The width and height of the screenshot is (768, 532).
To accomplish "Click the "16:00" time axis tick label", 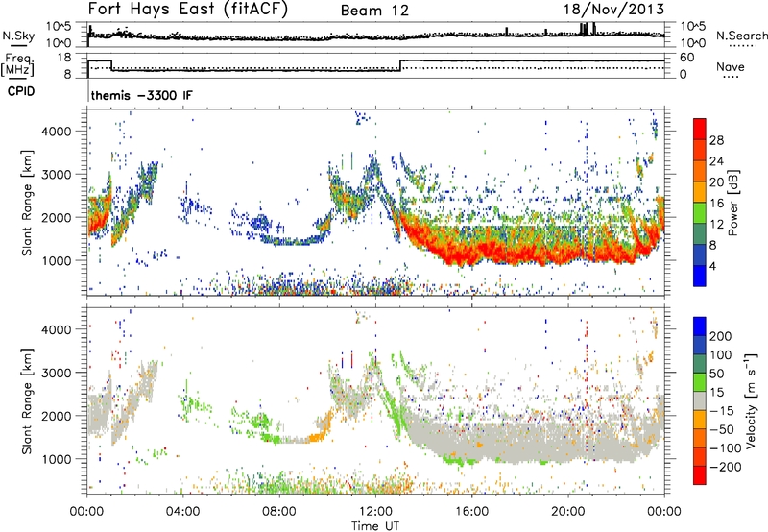I will click(x=471, y=512).
